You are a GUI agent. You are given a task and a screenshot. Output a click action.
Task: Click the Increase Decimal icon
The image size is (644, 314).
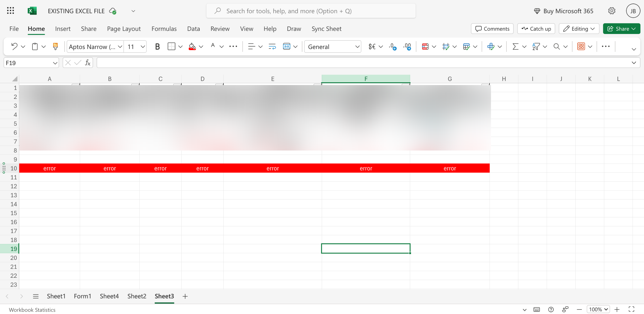tap(392, 47)
